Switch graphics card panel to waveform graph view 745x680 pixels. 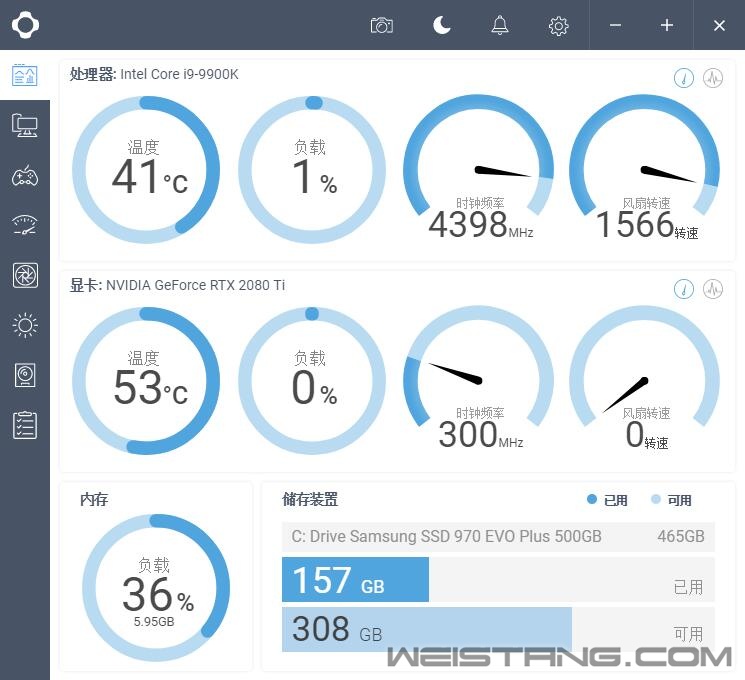[713, 289]
